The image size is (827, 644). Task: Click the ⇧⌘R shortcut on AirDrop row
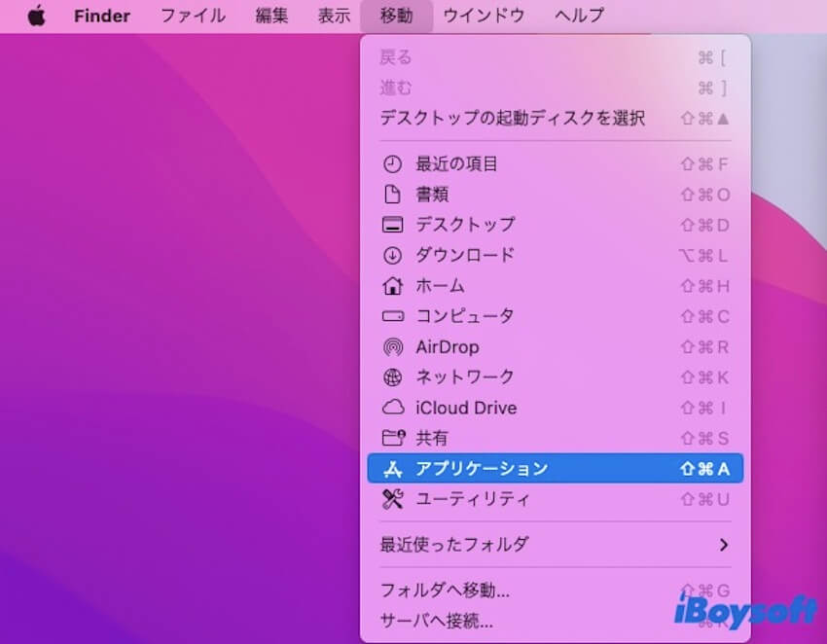[704, 347]
